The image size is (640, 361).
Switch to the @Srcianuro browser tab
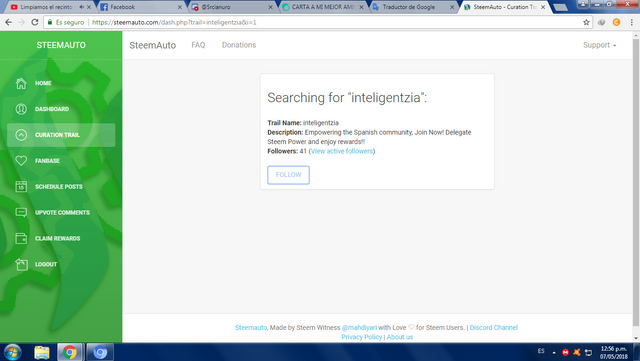pyautogui.click(x=229, y=7)
